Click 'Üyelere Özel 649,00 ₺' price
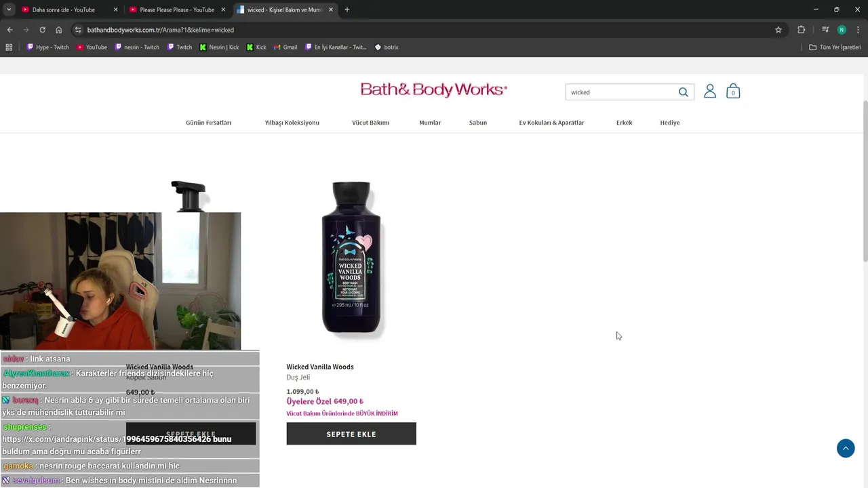868x488 pixels. [x=325, y=401]
